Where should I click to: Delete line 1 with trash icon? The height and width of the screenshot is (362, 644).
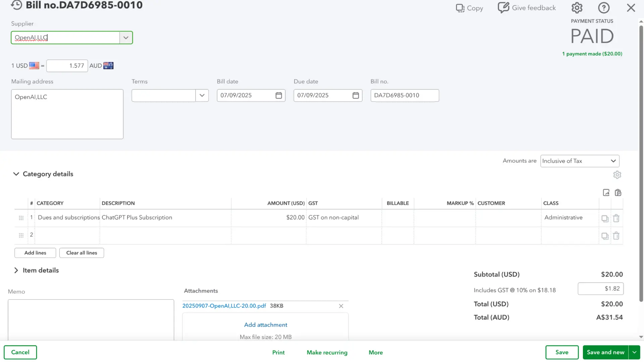tap(616, 219)
